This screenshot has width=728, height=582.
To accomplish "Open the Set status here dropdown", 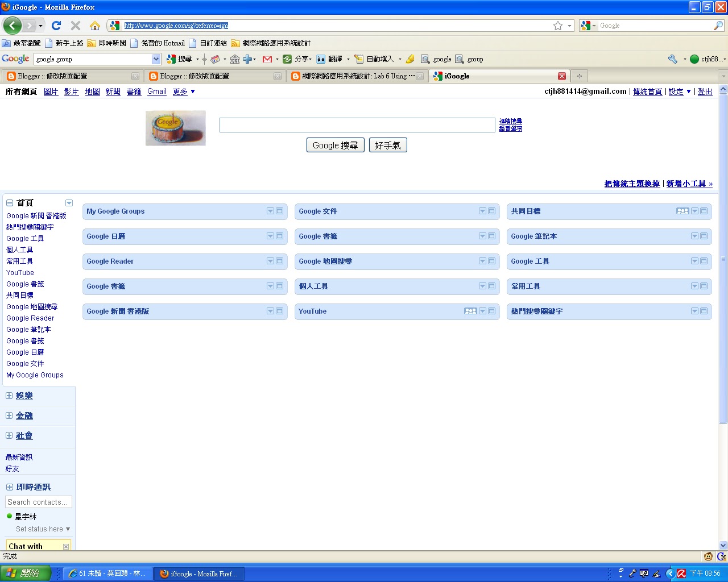I will [43, 529].
